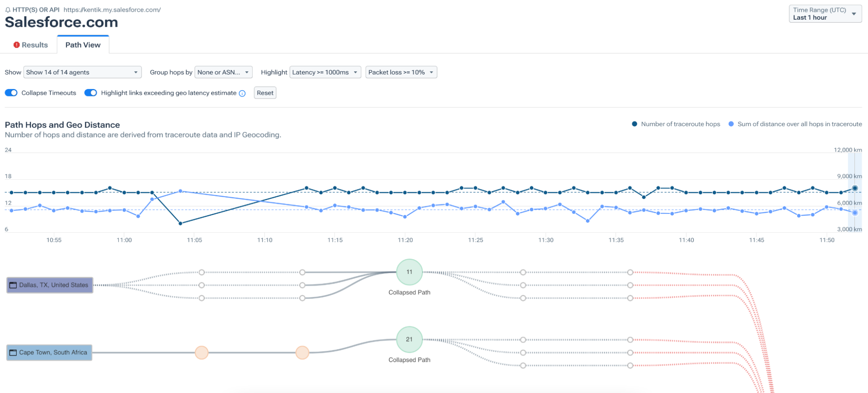Open the Latency >= 1000ms highlight dropdown

[x=325, y=72]
